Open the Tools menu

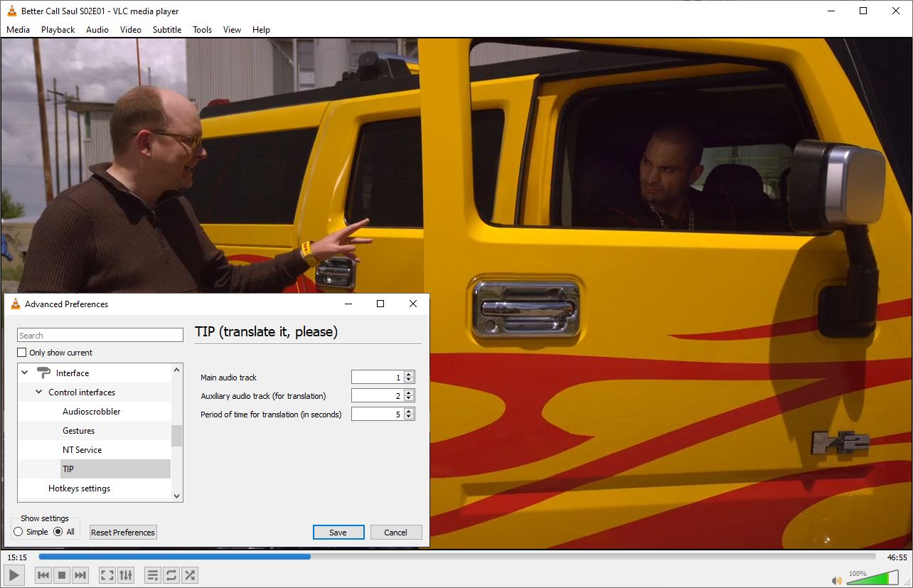[203, 29]
